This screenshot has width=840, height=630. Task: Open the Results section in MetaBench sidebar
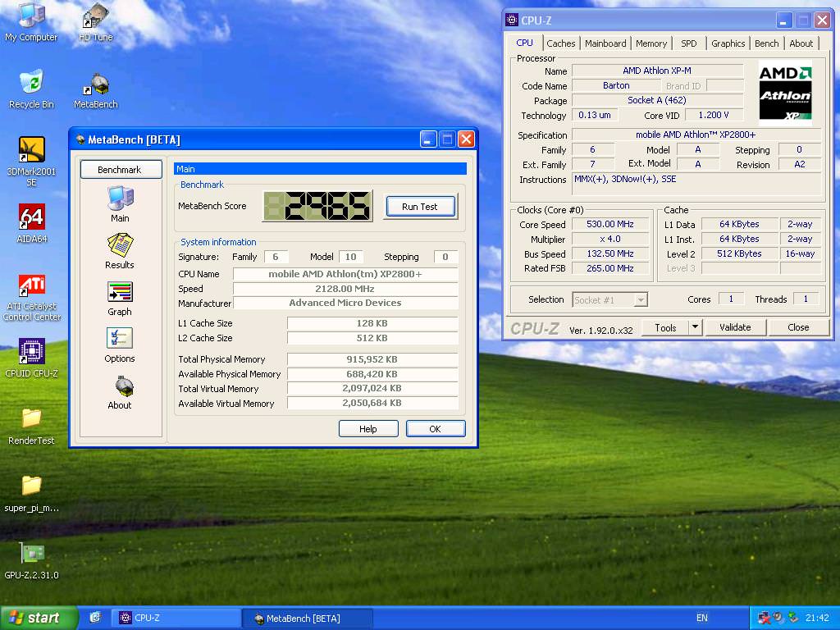[x=120, y=251]
